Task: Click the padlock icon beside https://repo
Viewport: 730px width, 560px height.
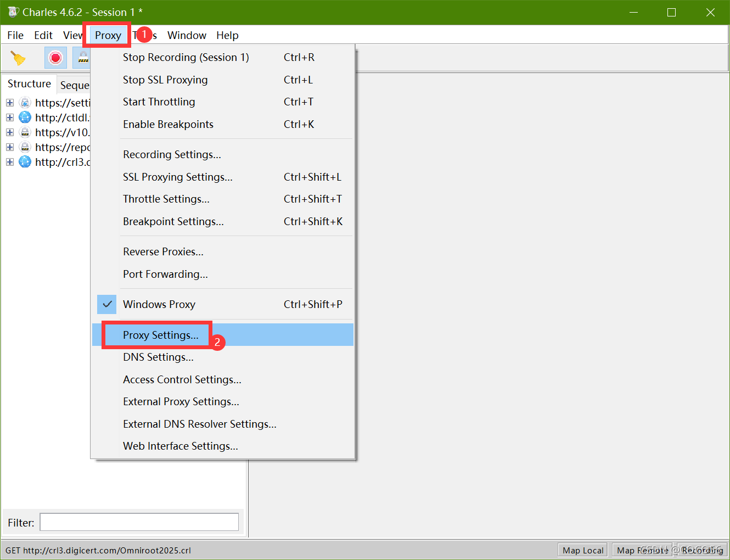Action: [25, 147]
